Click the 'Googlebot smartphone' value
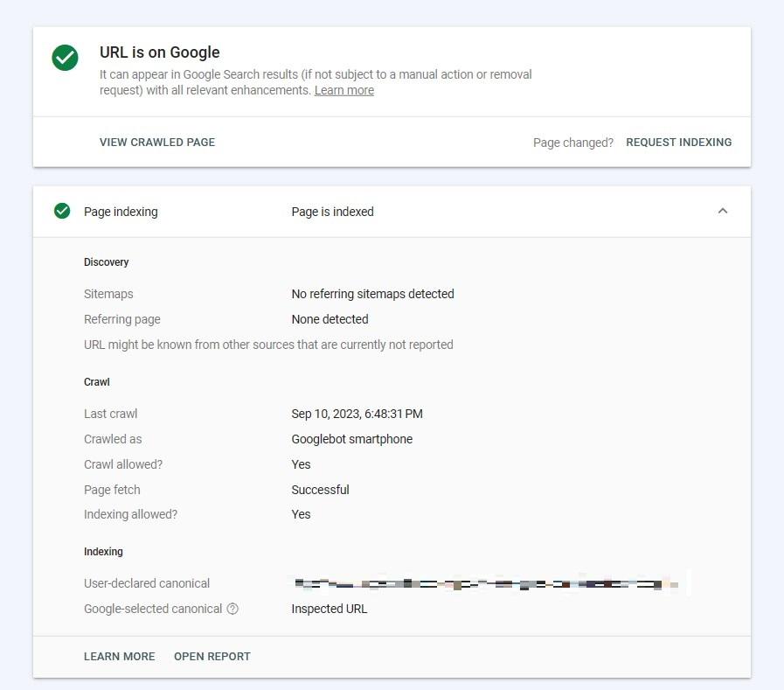Screen dimensions: 784x690 (x=352, y=439)
